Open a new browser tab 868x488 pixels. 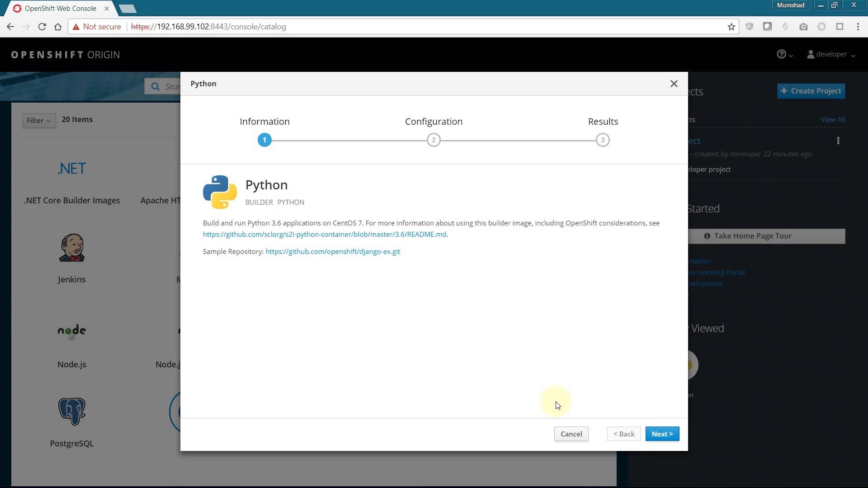(x=127, y=9)
